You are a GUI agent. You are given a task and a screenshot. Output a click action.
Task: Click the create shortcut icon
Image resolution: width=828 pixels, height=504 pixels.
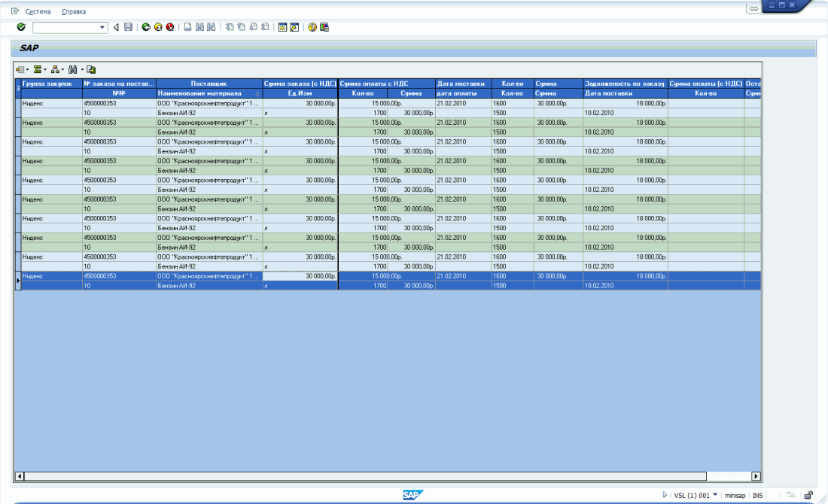tap(294, 27)
